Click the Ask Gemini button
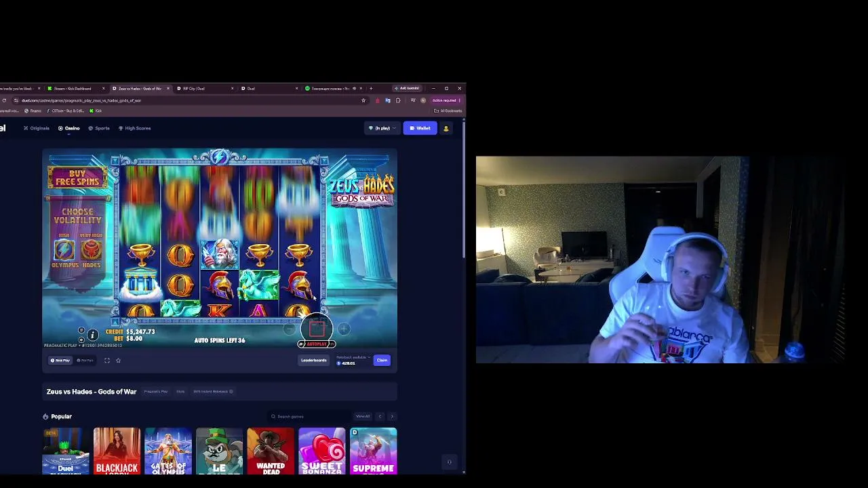 click(408, 88)
